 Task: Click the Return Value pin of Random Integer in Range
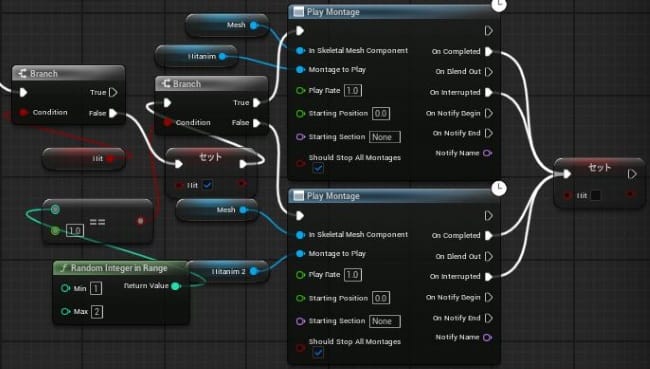pos(175,286)
